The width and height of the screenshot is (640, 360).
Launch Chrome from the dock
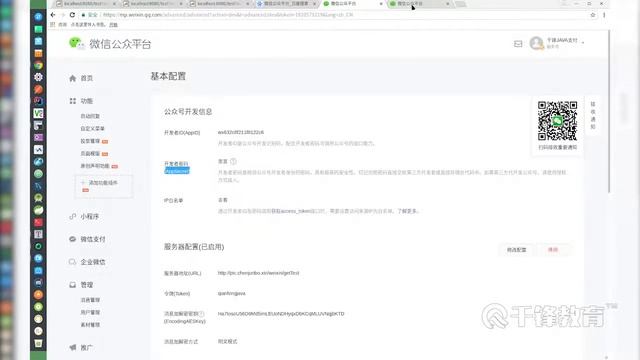click(x=38, y=65)
